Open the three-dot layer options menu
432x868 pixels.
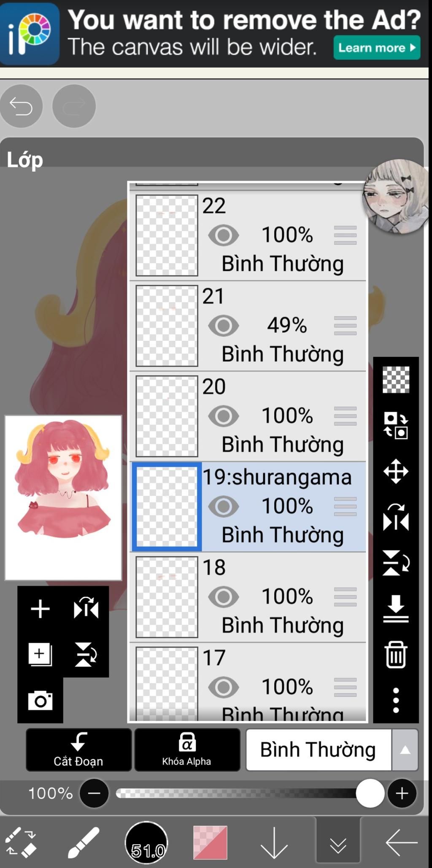[x=396, y=700]
